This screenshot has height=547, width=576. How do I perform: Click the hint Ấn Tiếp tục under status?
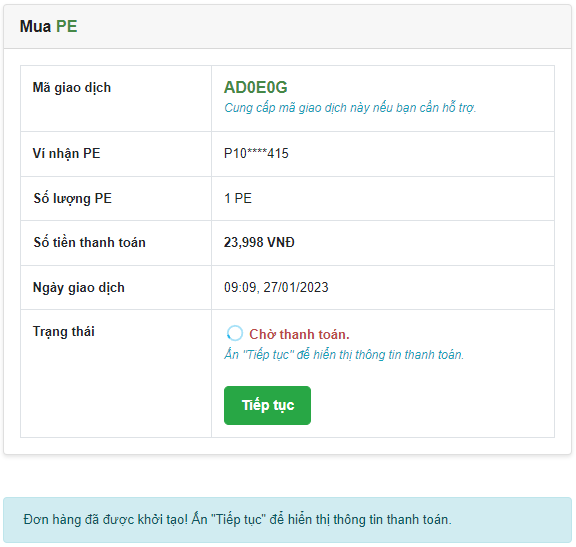pyautogui.click(x=344, y=355)
